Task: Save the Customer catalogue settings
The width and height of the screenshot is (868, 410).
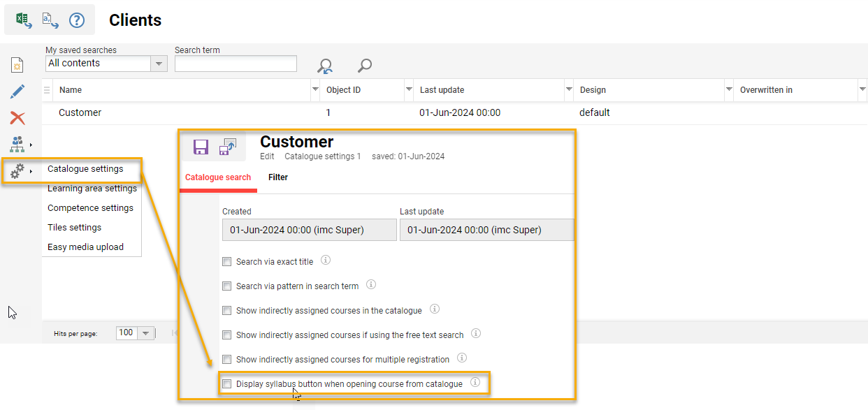Action: click(x=201, y=147)
